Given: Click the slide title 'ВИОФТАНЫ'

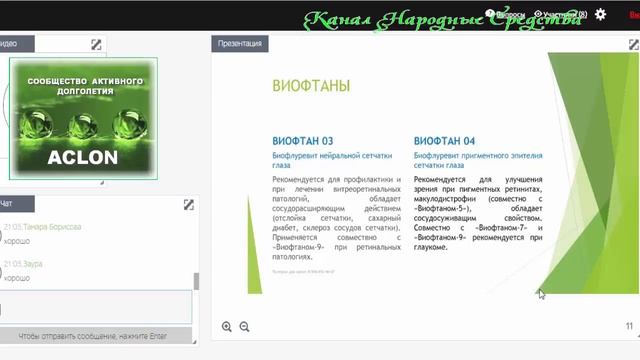Looking at the screenshot, I should coord(311,86).
